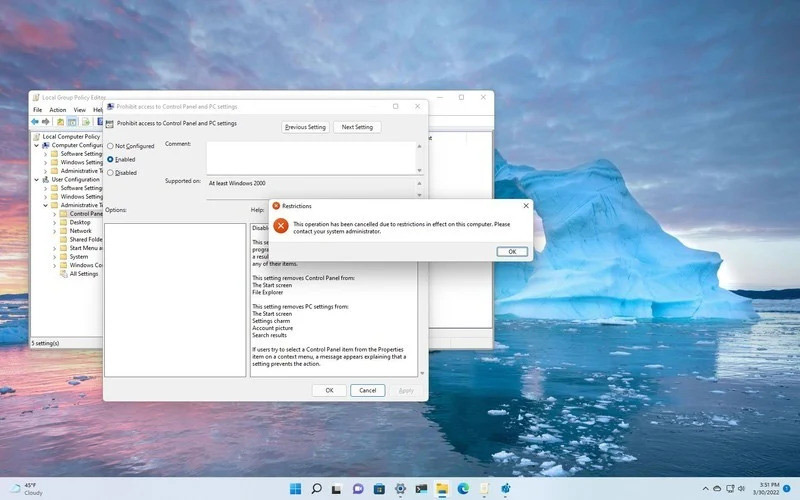Click the Up one level folder toolbar icon
The image size is (800, 500).
pyautogui.click(x=60, y=122)
